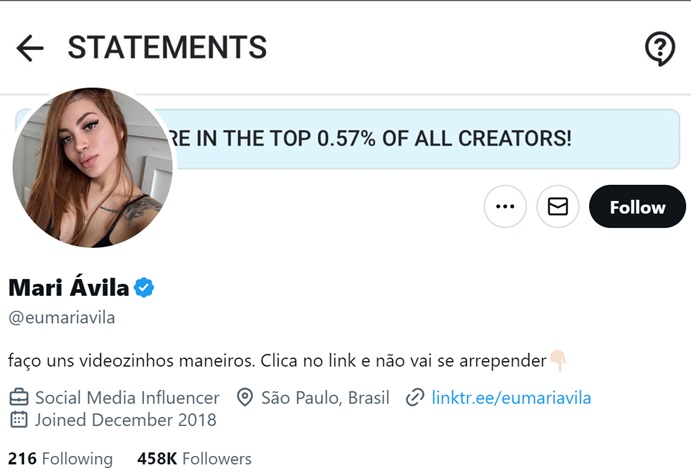This screenshot has width=691, height=474.
Task: View the 458K Followers list
Action: coord(194,459)
